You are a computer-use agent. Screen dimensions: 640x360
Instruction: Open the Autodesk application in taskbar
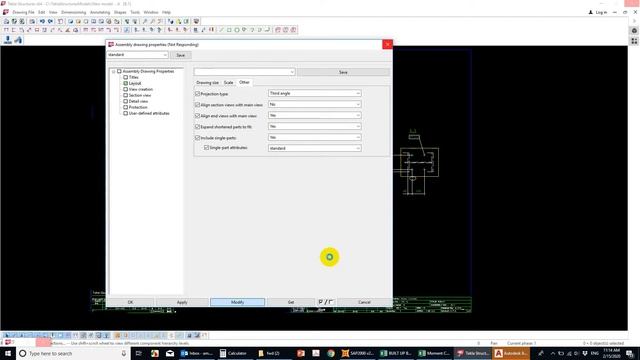tap(511, 353)
